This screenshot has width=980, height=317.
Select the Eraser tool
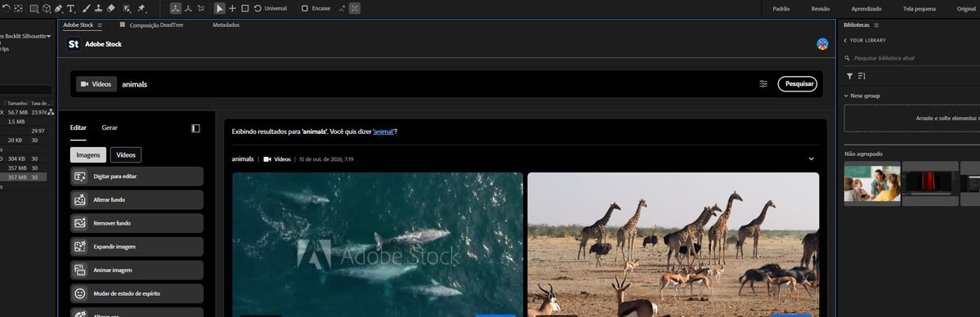(x=111, y=9)
